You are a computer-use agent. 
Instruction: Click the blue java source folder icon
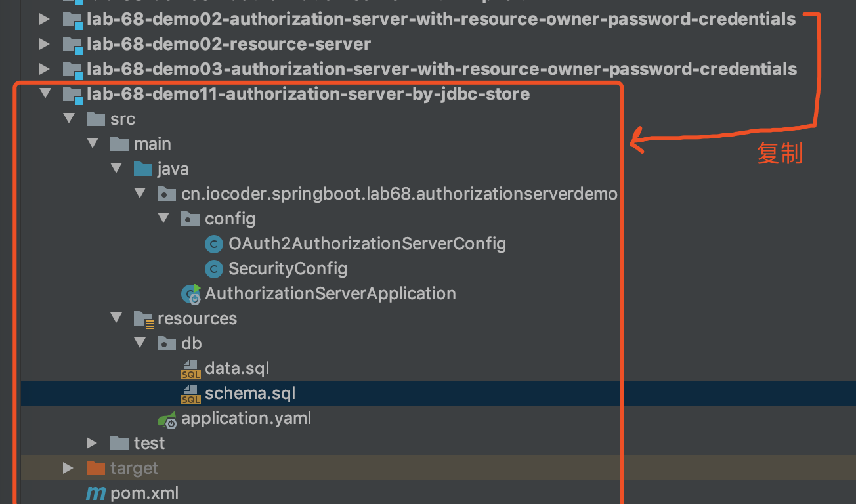tap(143, 169)
